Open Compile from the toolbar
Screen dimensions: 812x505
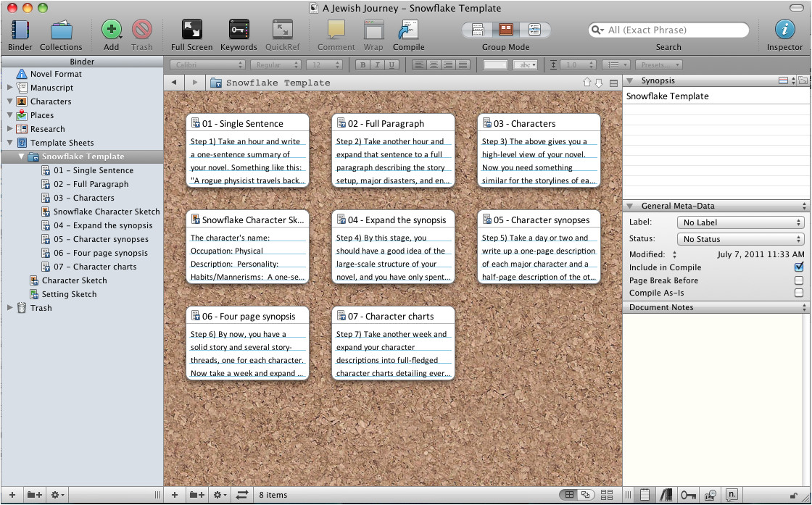[x=409, y=30]
